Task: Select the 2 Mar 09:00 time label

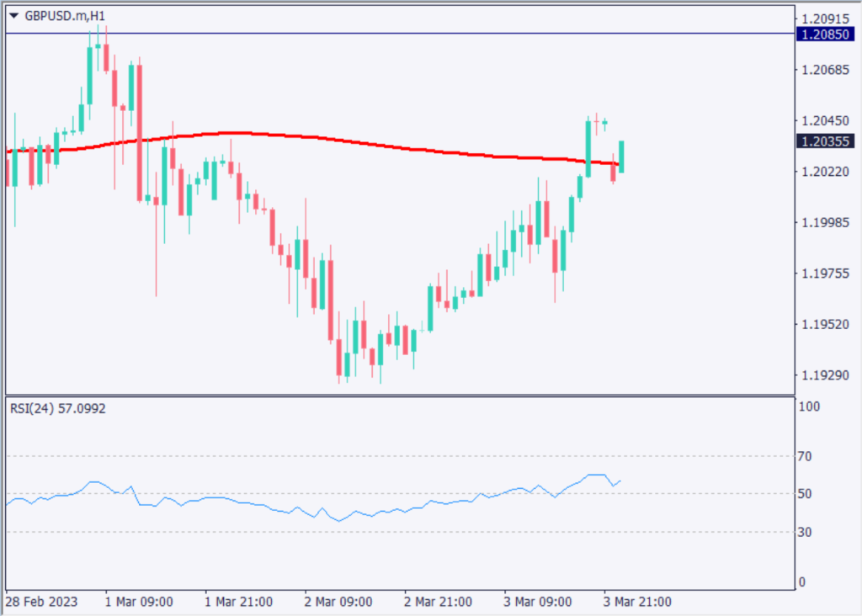Action: [x=338, y=602]
